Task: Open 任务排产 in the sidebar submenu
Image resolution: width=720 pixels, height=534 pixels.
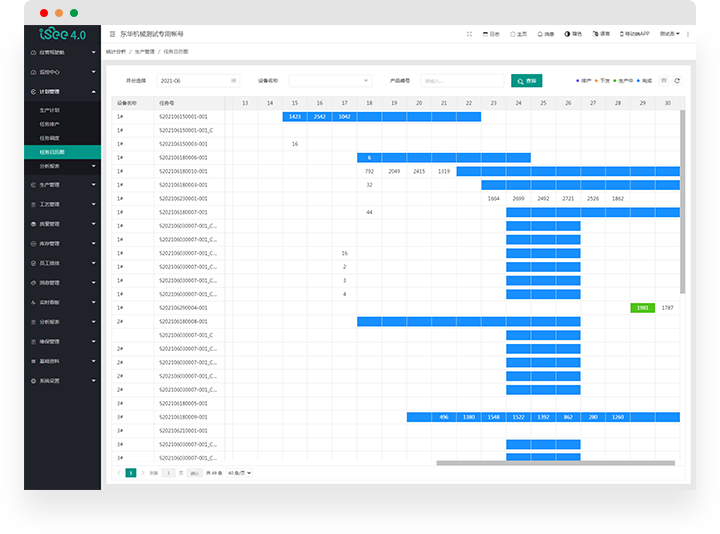Action: [x=50, y=124]
